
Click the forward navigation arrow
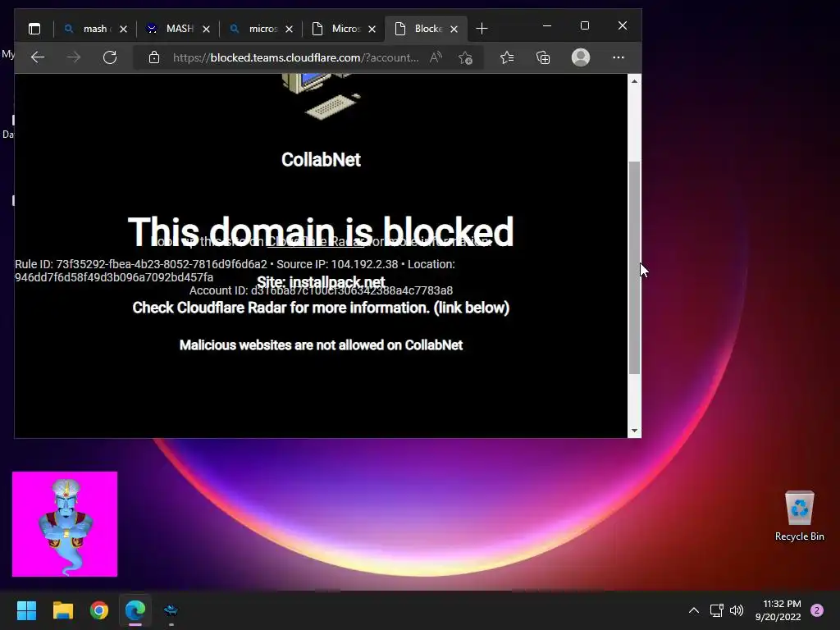tap(73, 57)
